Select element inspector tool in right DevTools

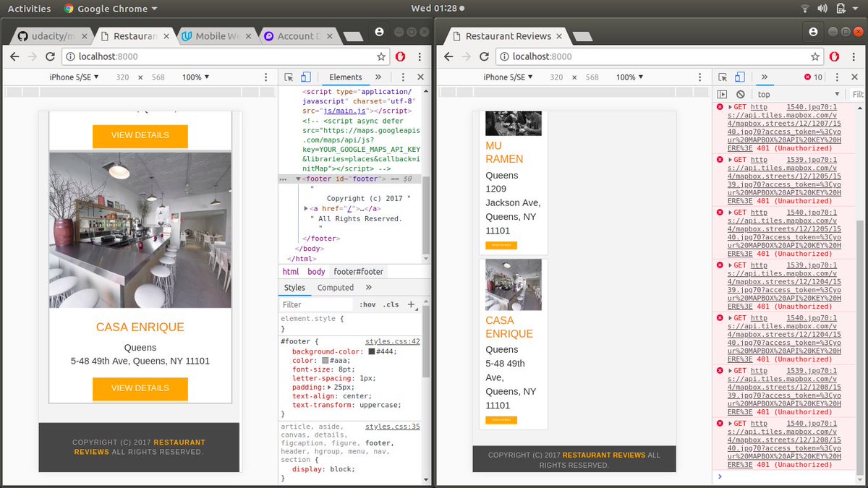pos(723,77)
